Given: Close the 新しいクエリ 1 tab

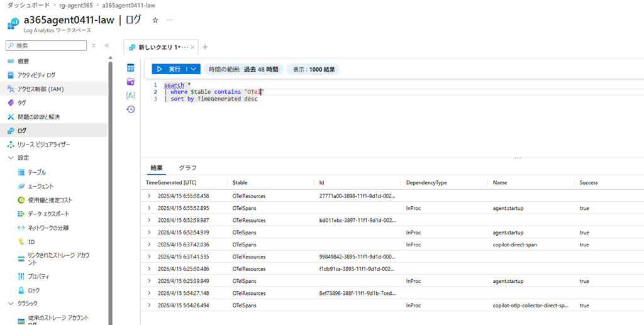Looking at the screenshot, I should (192, 47).
